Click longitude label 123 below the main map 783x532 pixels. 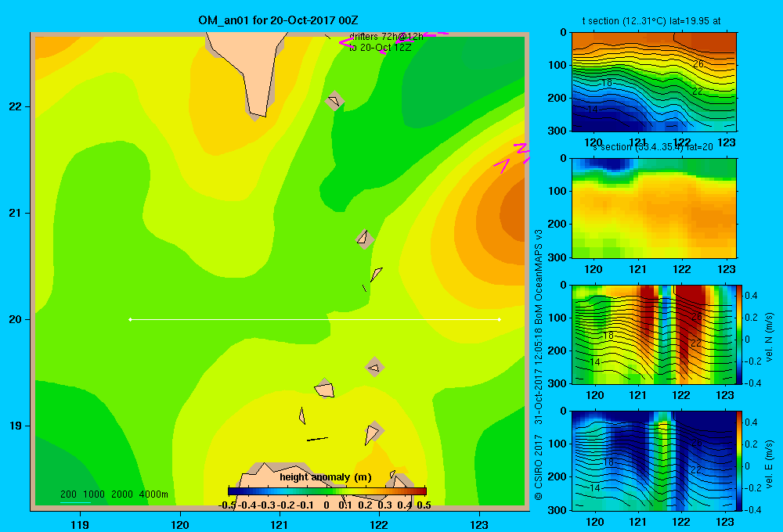[x=479, y=524]
